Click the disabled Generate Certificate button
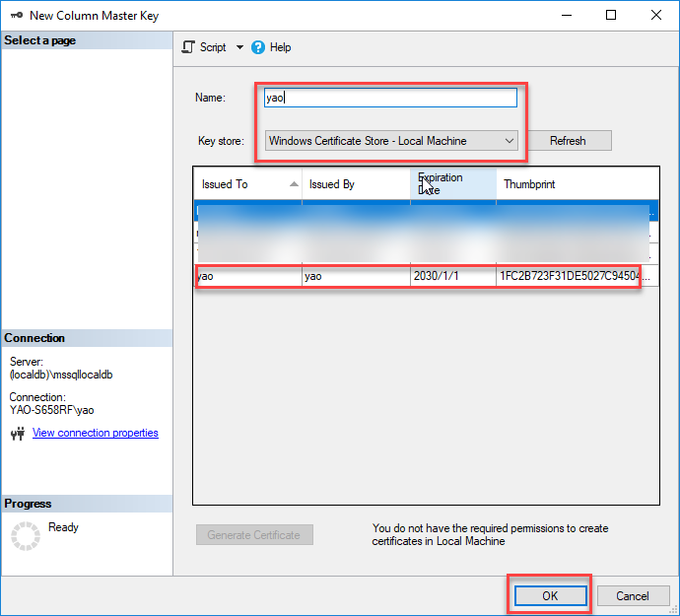 [x=254, y=535]
